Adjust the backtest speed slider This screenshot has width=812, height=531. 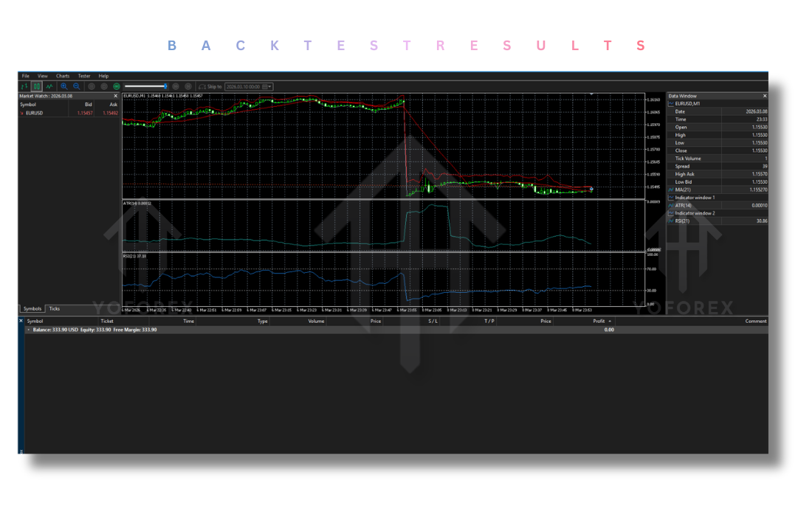coord(166,86)
